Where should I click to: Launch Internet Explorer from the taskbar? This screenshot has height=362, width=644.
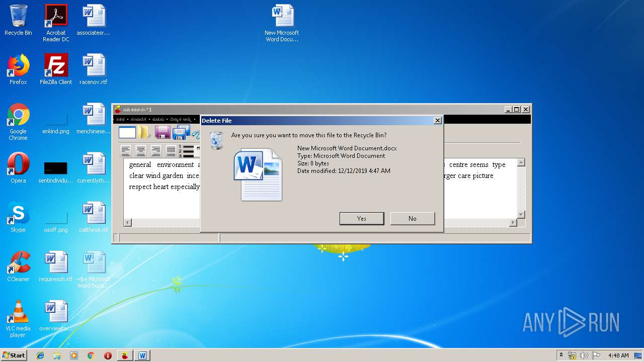[40, 355]
